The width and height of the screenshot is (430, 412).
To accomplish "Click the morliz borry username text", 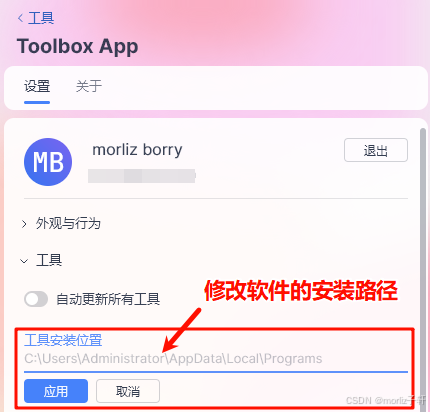I will [x=137, y=150].
